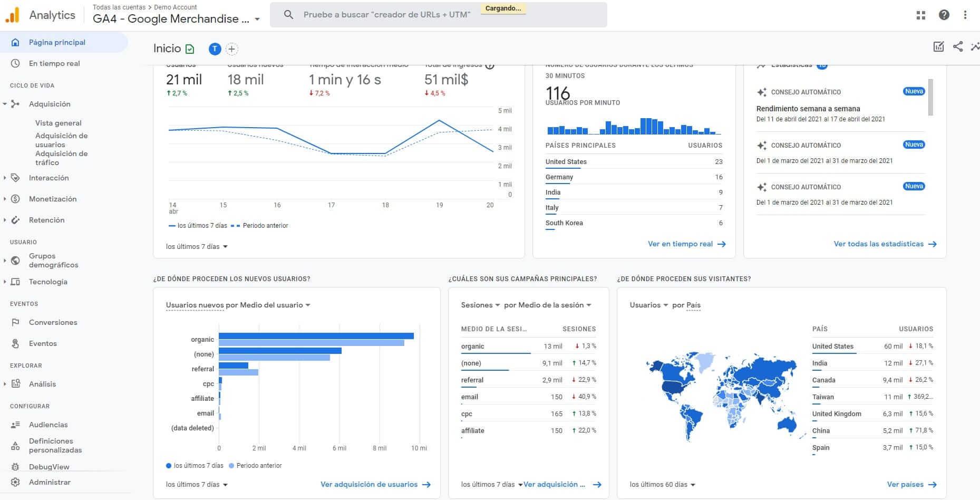Open the Google Apps grid icon
980x500 pixels.
coord(920,15)
